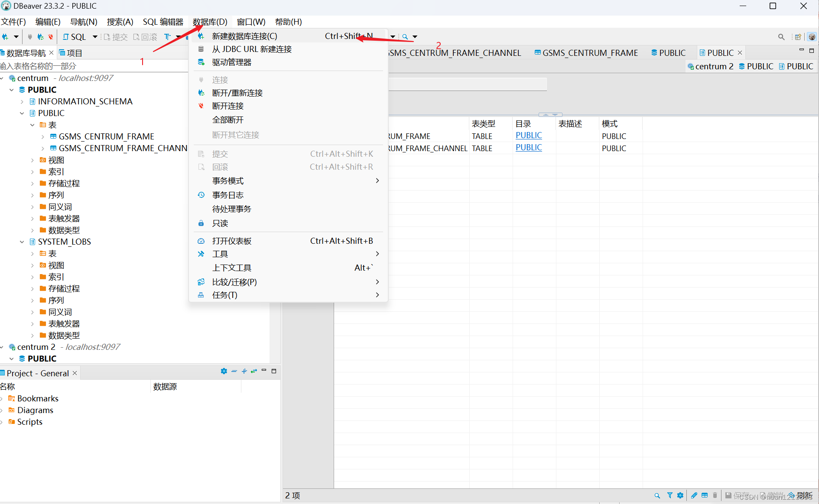Open the 工具 submenu
This screenshot has height=504, width=819.
point(288,254)
